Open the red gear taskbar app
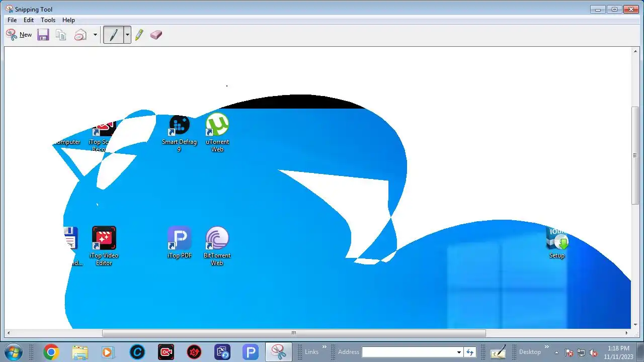The image size is (644, 362). [x=194, y=352]
